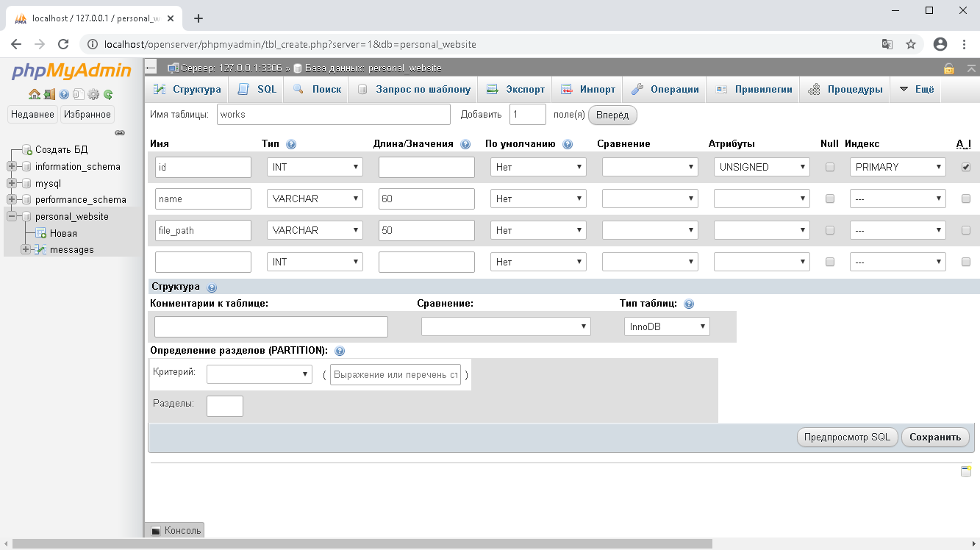
Task: Click the Комментарии к таблице input field
Action: pyautogui.click(x=271, y=326)
